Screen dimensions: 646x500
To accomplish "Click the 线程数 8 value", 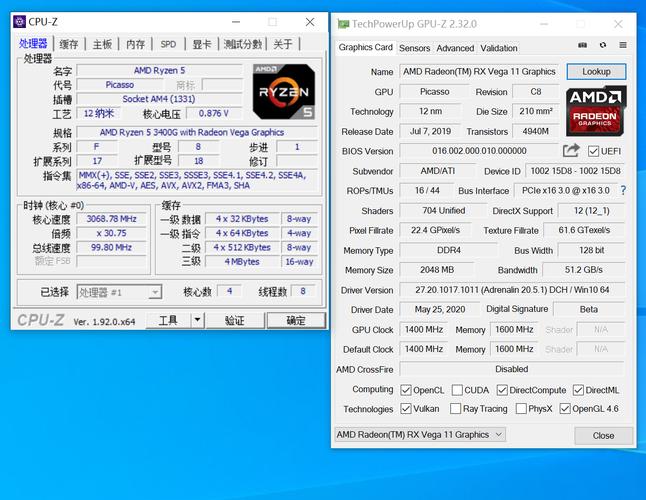I will 303,291.
